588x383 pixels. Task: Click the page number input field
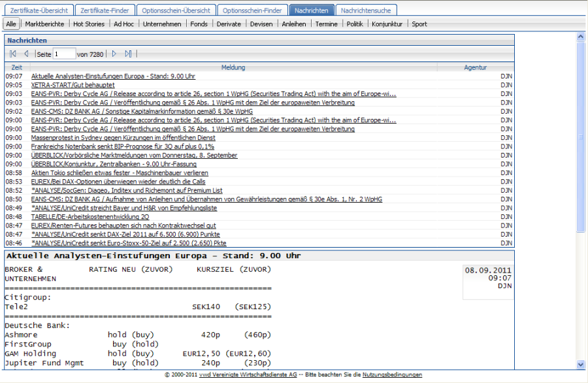64,54
